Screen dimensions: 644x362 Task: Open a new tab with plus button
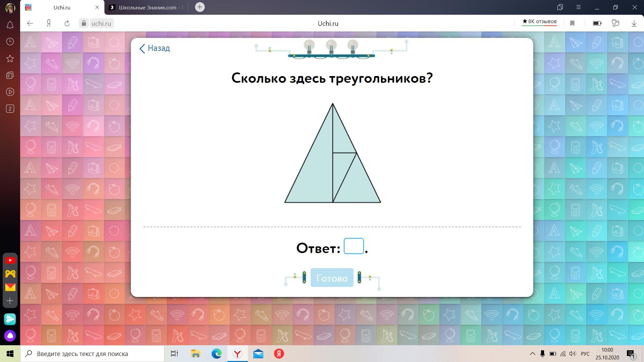tap(200, 7)
